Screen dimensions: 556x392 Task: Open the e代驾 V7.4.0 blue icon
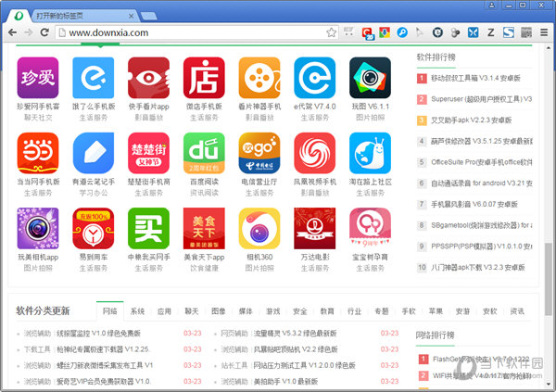(x=314, y=78)
